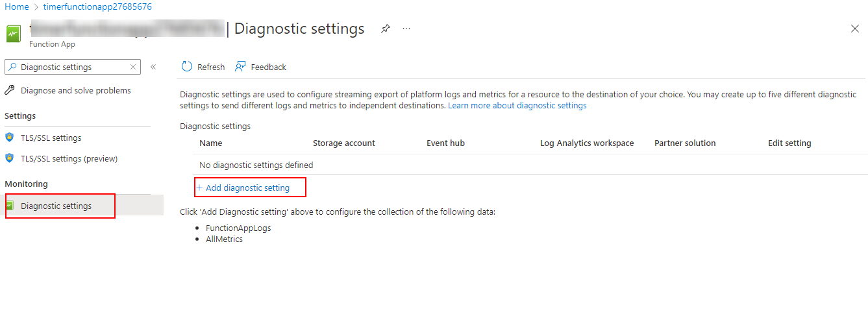Open timerfunctionapp27685676 breadcrumb
The width and height of the screenshot is (868, 314).
click(x=97, y=6)
